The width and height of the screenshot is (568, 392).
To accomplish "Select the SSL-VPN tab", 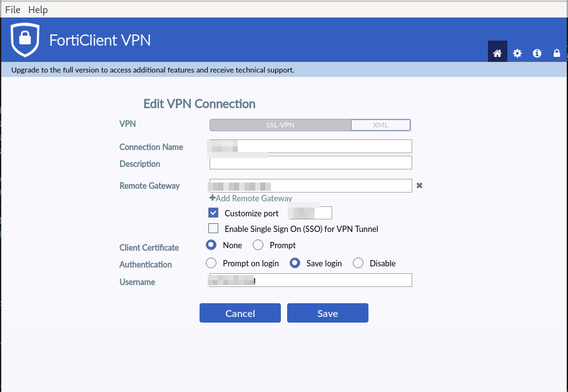I will (280, 125).
